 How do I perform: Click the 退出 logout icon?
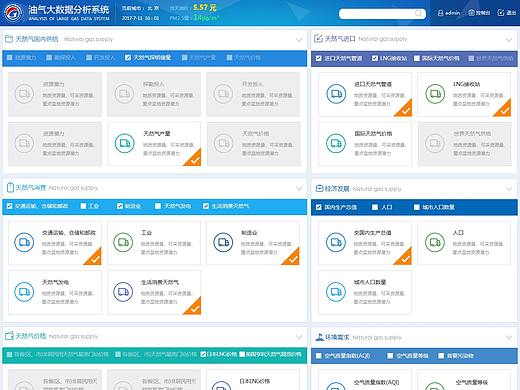[501, 13]
